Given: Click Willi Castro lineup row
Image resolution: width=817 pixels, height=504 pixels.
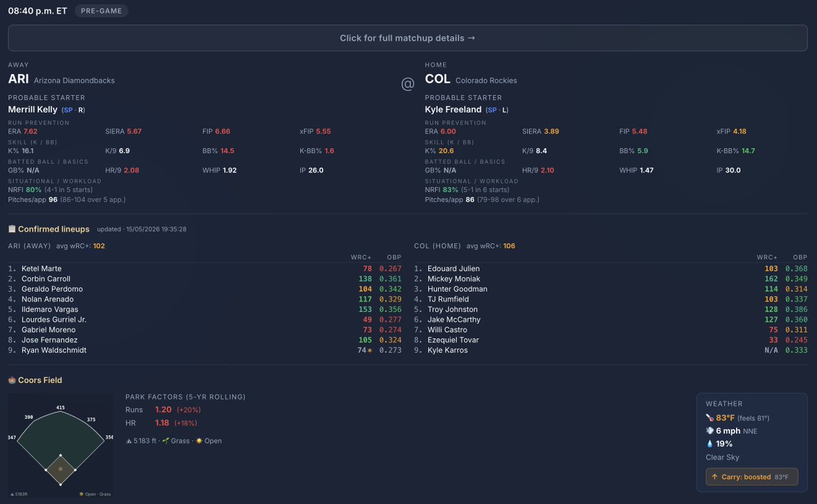Looking at the screenshot, I should [611, 330].
